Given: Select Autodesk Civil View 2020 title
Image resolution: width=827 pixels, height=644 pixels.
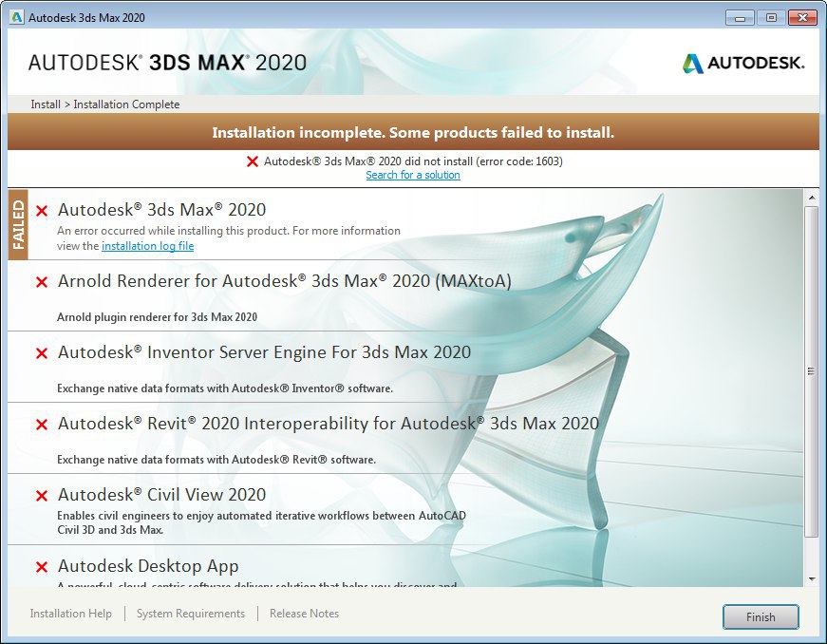Looking at the screenshot, I should [162, 494].
